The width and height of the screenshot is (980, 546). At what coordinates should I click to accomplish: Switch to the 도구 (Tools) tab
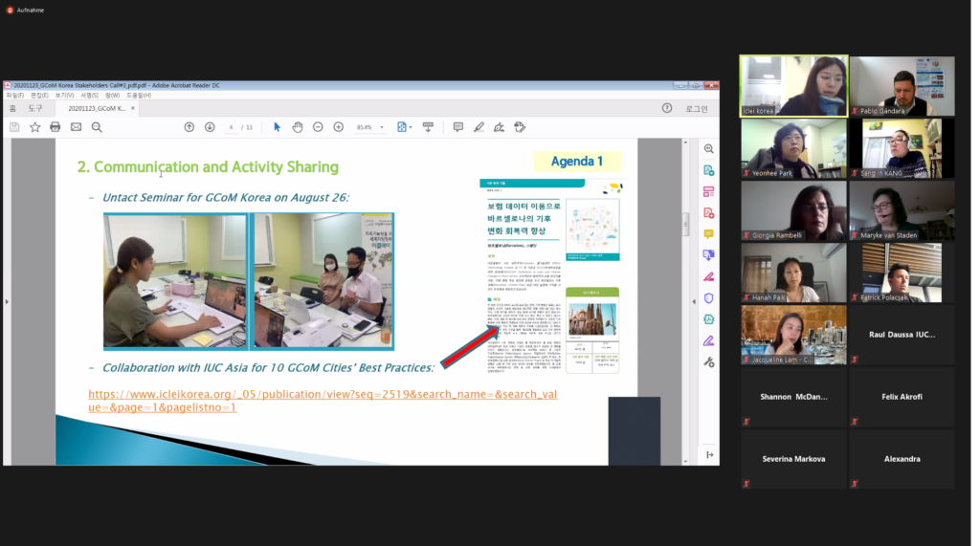[34, 109]
